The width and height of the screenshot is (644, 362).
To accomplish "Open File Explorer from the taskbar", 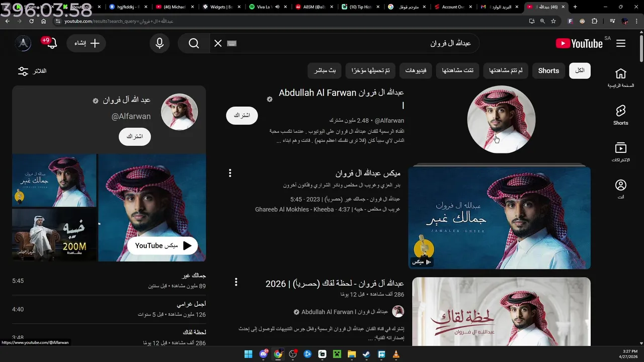I will click(352, 354).
